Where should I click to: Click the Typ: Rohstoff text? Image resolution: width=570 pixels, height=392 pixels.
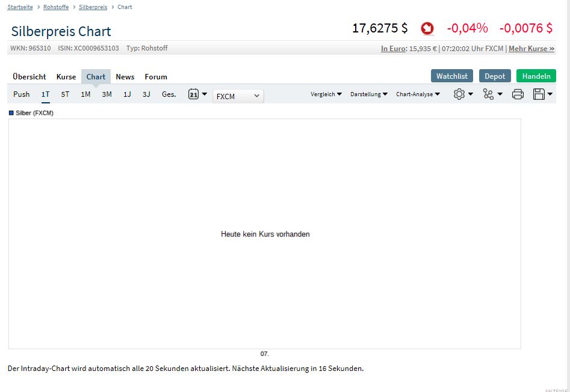click(147, 48)
